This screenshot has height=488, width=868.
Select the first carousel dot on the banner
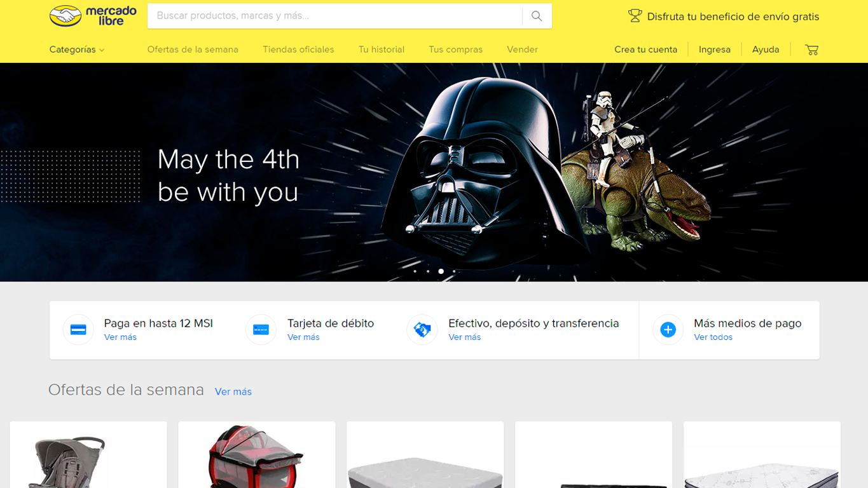(415, 271)
